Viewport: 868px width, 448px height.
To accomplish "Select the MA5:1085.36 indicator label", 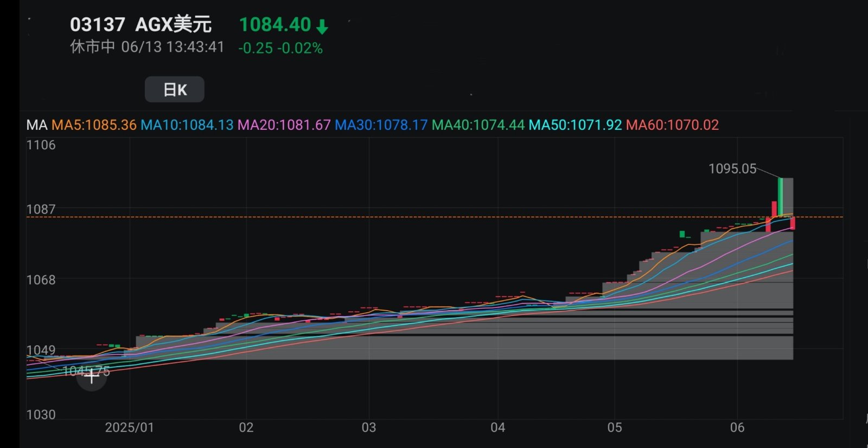I will click(94, 125).
